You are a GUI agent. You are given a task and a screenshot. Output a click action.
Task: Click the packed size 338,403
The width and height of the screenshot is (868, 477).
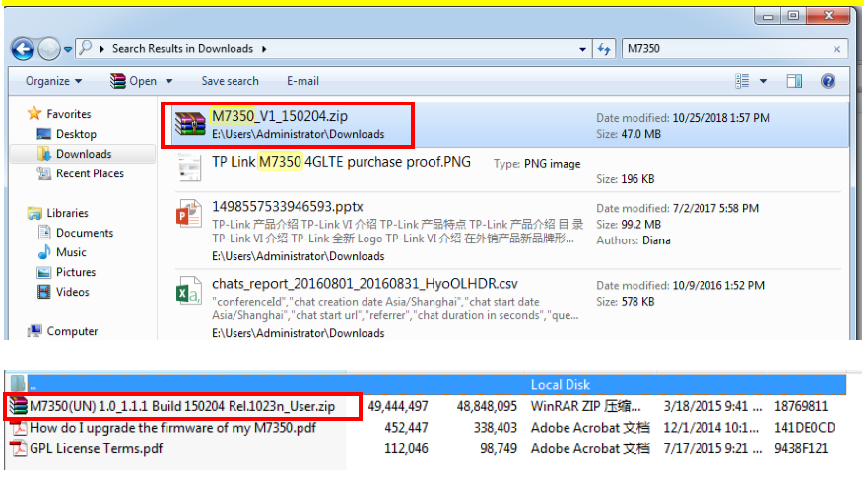pos(495,428)
